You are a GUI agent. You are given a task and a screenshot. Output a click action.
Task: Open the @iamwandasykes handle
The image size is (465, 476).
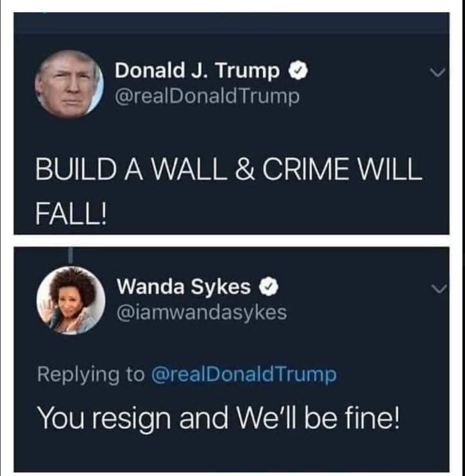202,313
